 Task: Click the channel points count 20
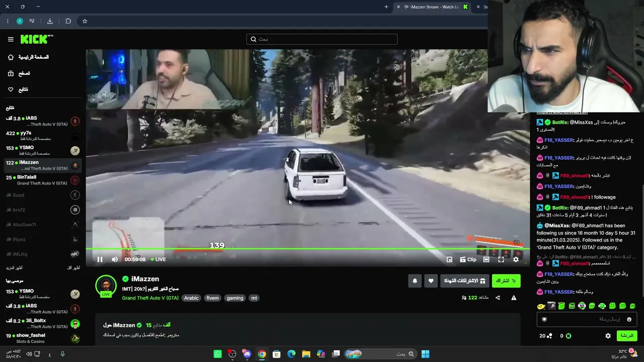click(x=546, y=336)
